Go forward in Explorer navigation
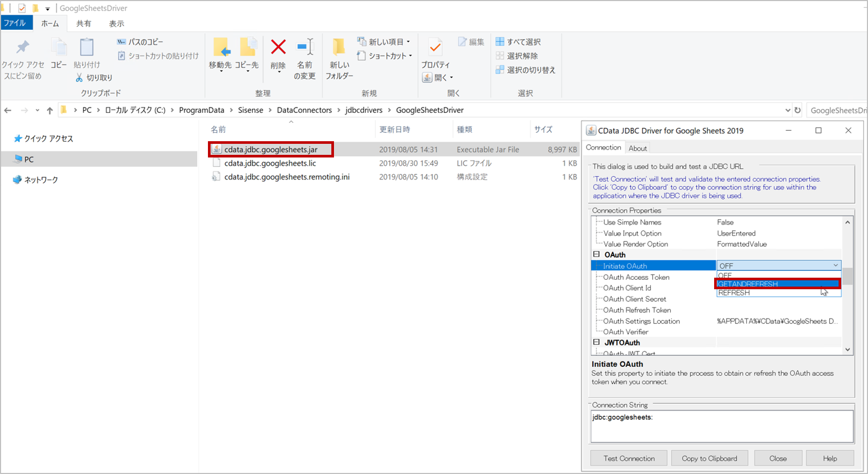This screenshot has height=474, width=868. (x=25, y=110)
